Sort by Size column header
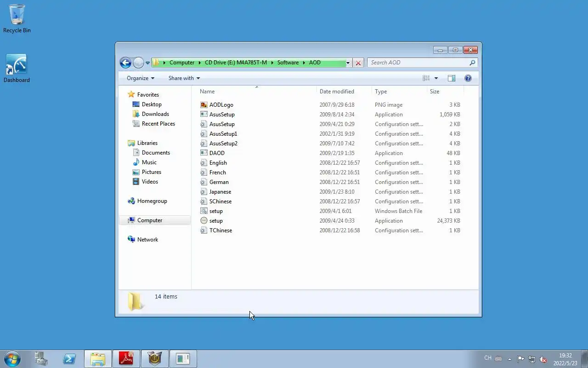This screenshot has width=588, height=368. (x=445, y=92)
